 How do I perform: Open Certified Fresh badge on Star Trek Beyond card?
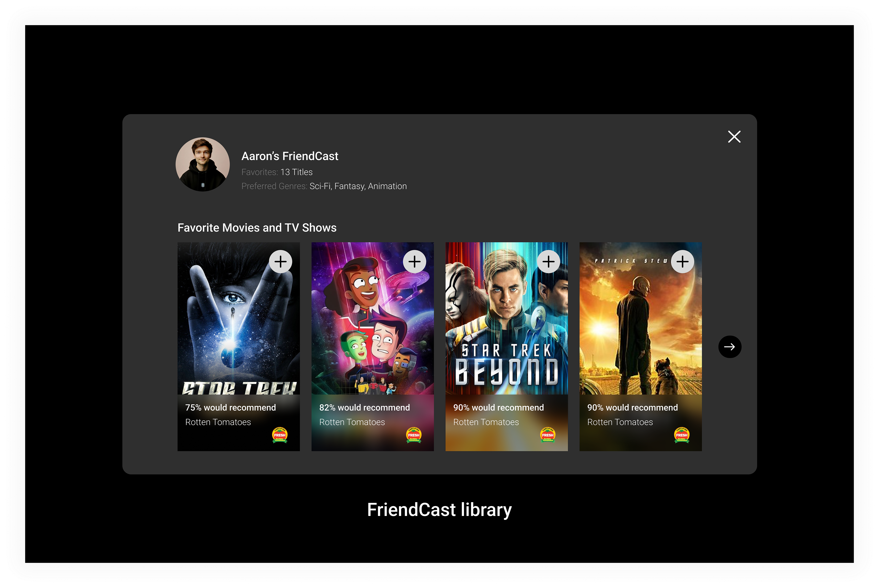coord(547,435)
